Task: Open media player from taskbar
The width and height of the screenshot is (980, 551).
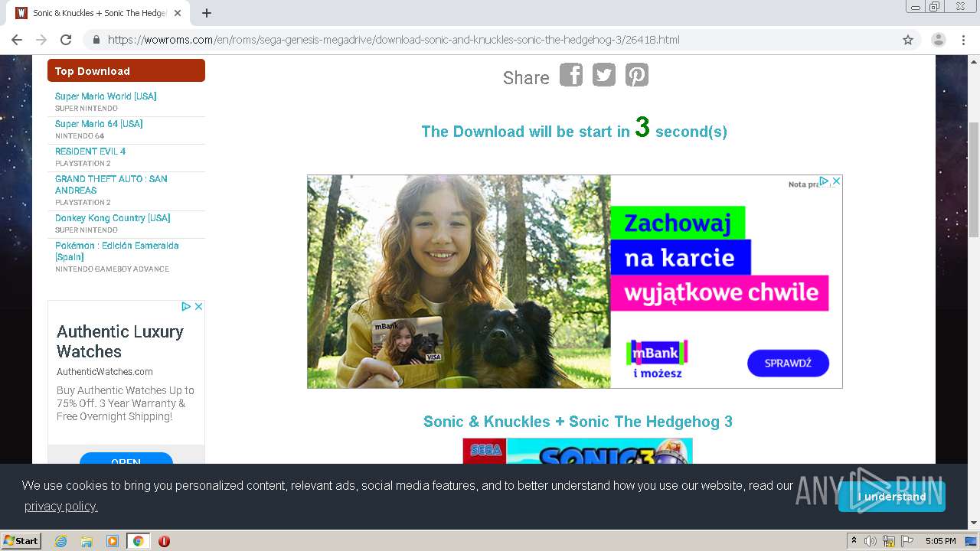Action: (x=113, y=541)
